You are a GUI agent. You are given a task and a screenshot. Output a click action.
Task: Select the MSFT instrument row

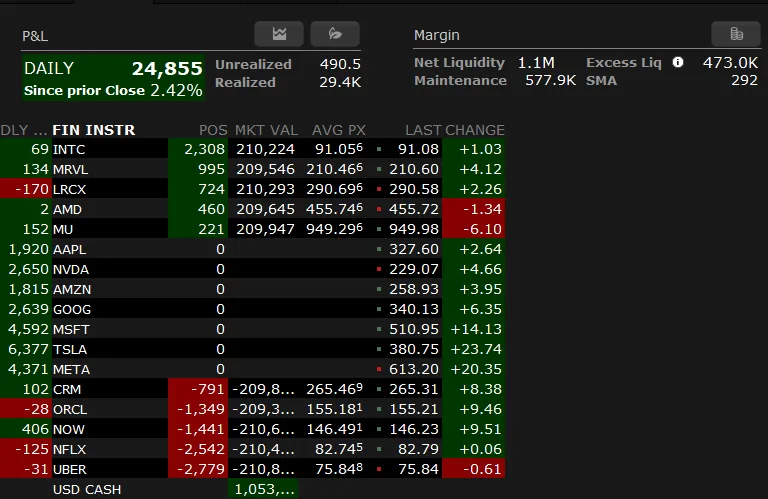coord(252,329)
